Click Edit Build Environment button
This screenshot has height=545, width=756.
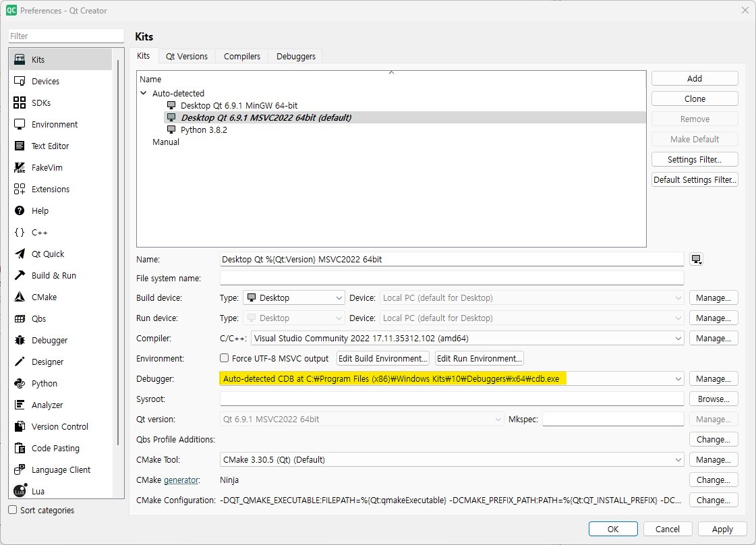(383, 358)
